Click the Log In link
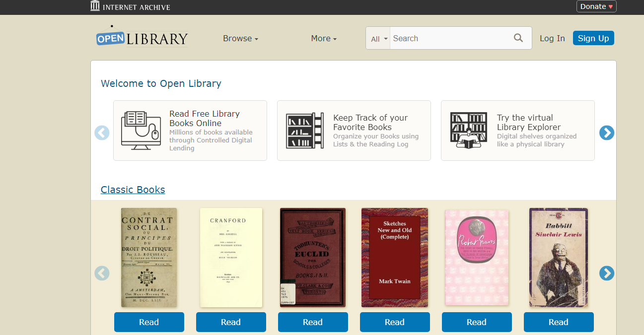This screenshot has width=644, height=335. (552, 38)
